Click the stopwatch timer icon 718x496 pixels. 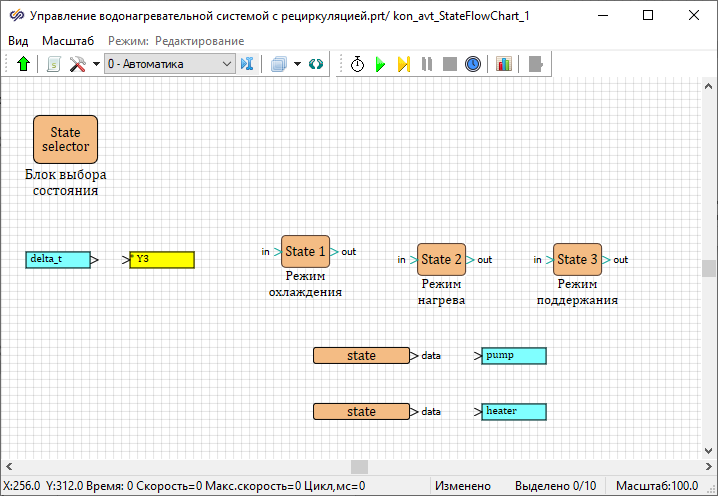click(x=357, y=64)
